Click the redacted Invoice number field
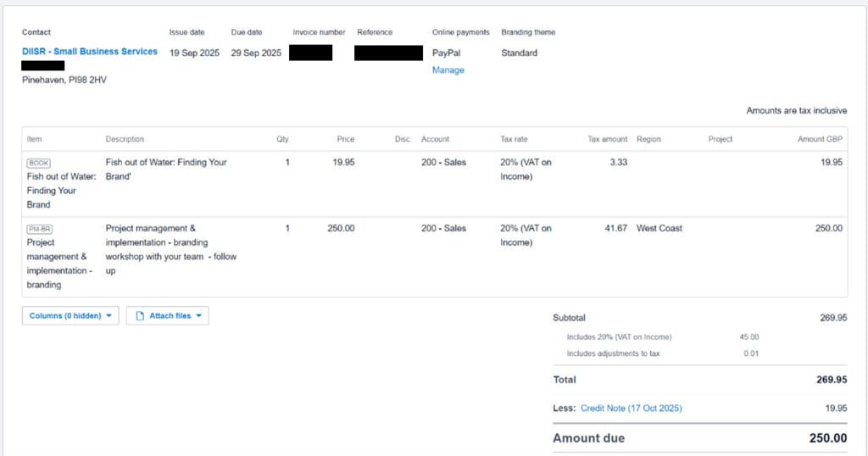Image resolution: width=868 pixels, height=456 pixels. pos(310,53)
